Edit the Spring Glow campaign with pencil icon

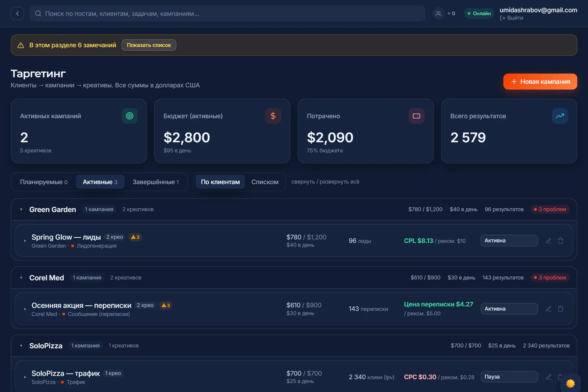coord(548,241)
